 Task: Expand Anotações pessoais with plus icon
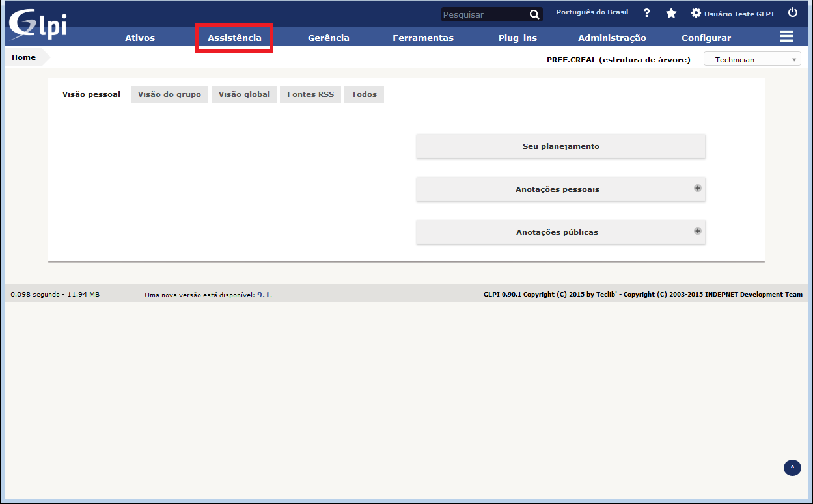point(697,188)
